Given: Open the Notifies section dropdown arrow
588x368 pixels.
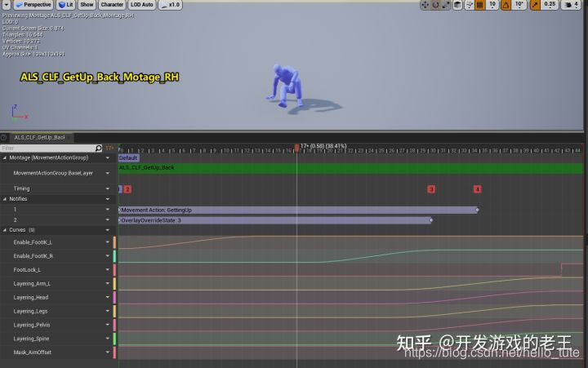Looking at the screenshot, I should point(108,199).
